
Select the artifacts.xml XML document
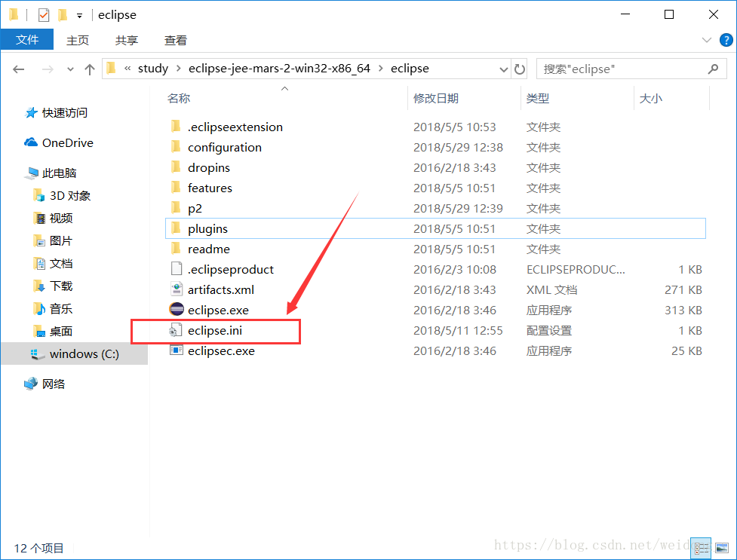220,289
